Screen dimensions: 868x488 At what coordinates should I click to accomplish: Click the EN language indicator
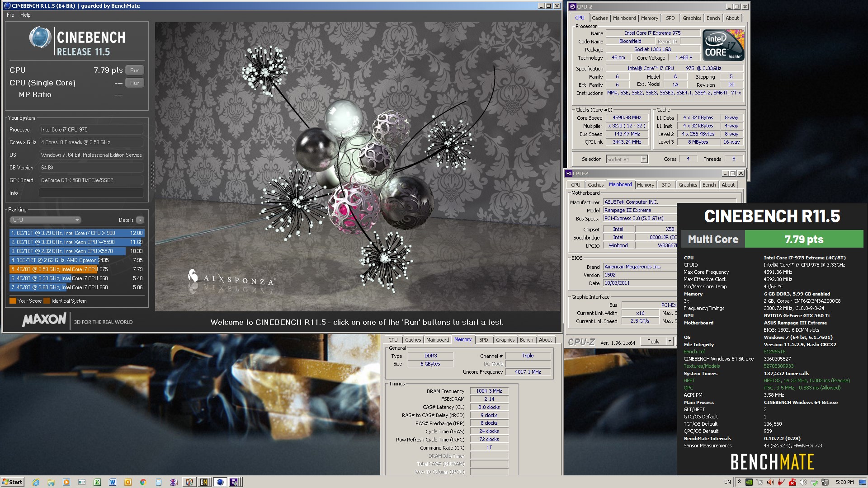727,482
